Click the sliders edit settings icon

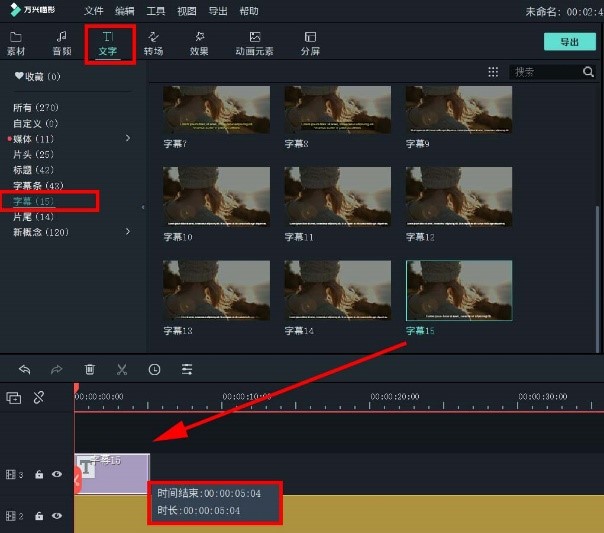187,370
